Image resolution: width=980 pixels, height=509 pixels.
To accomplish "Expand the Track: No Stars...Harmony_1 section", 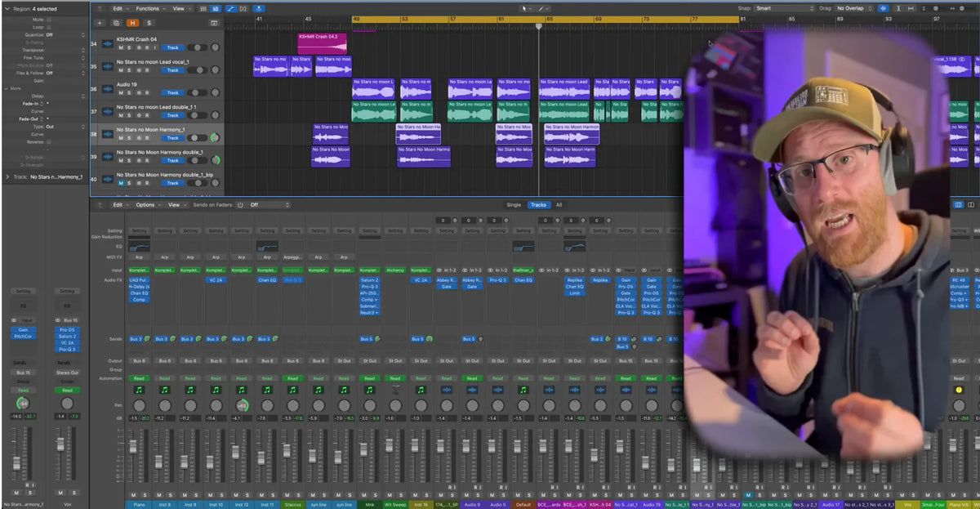I will [x=7, y=176].
